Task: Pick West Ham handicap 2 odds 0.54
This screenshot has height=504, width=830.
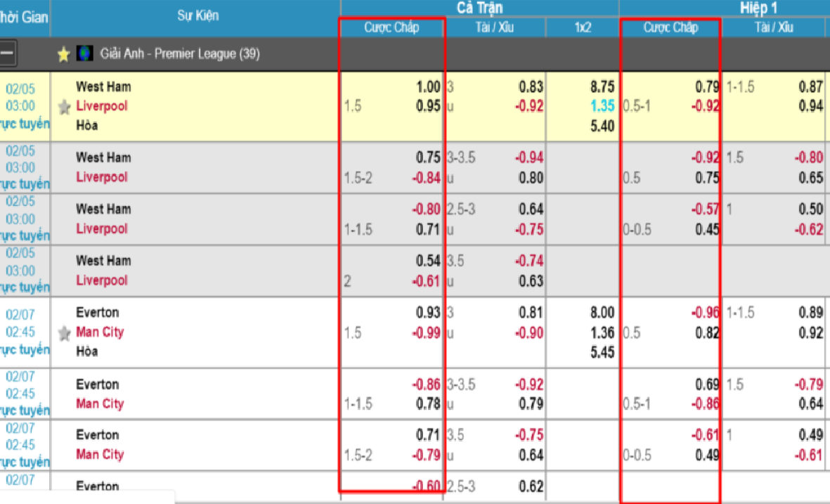Action: coord(428,261)
